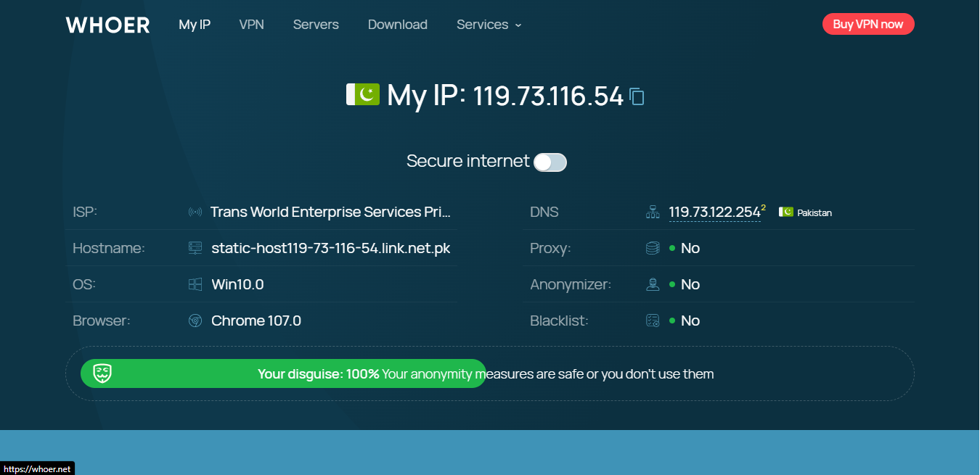Click the hostname static-host119-73-116-54.link.net.pk
This screenshot has height=475, width=980.
point(331,248)
